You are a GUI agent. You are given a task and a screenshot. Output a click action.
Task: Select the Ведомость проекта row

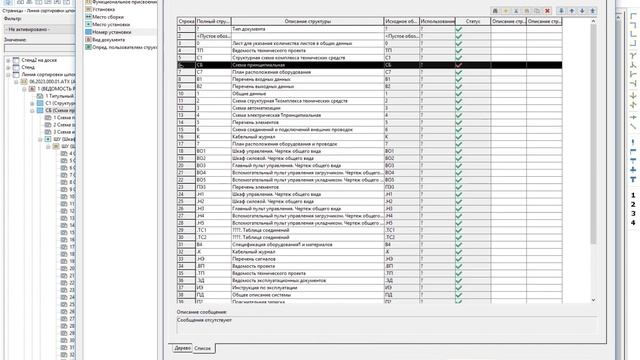(x=369, y=266)
